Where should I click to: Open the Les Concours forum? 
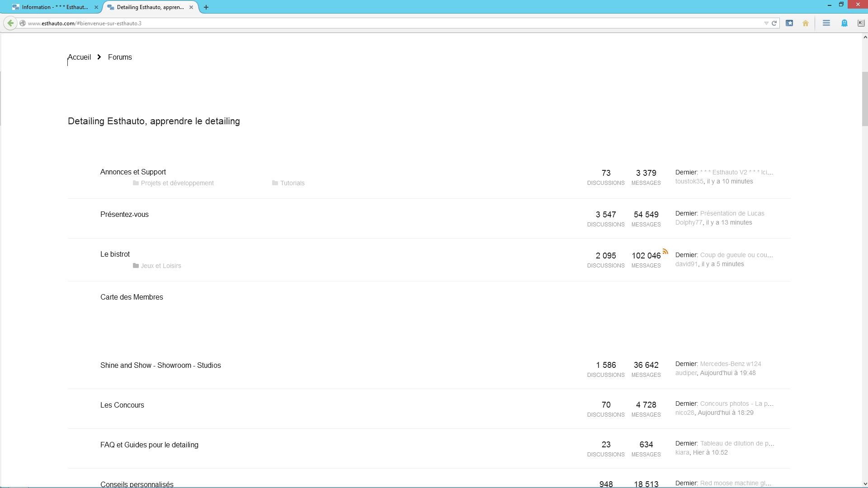(x=122, y=405)
